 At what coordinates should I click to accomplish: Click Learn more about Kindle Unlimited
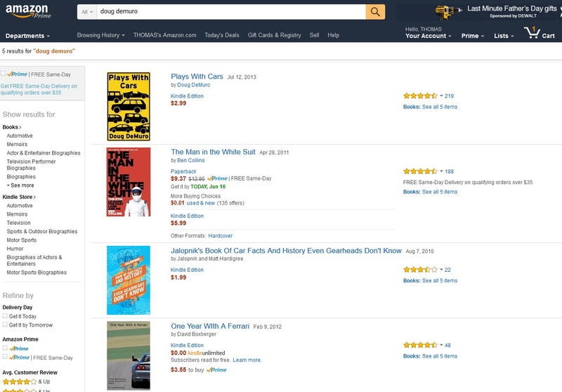click(x=247, y=360)
